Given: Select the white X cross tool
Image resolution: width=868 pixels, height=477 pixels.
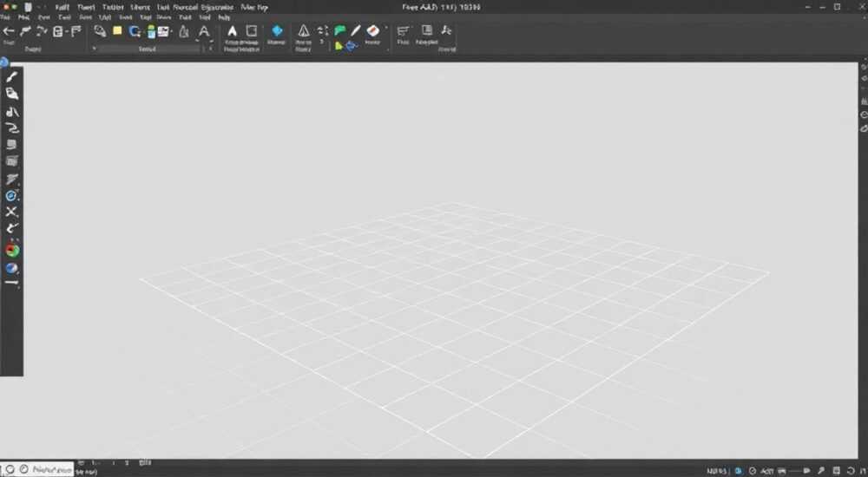Looking at the screenshot, I should tap(11, 212).
